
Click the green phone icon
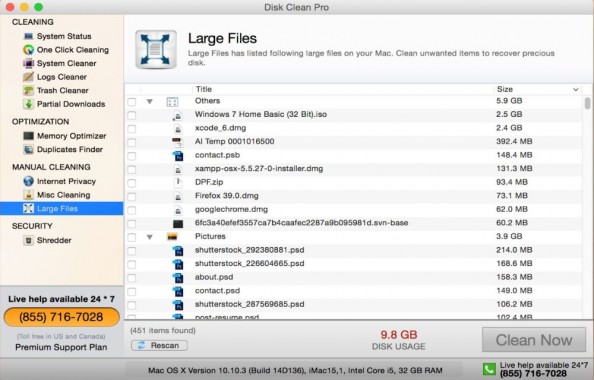coord(489,369)
